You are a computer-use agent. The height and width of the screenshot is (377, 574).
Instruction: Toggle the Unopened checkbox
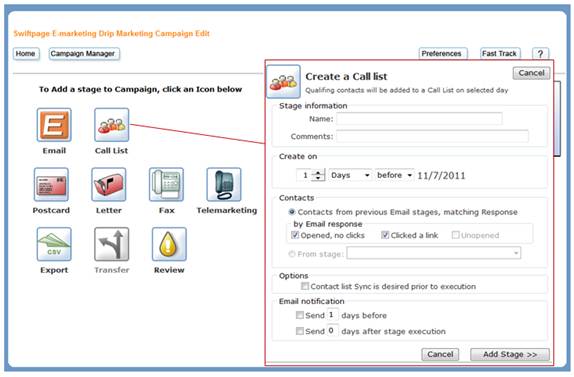click(455, 235)
